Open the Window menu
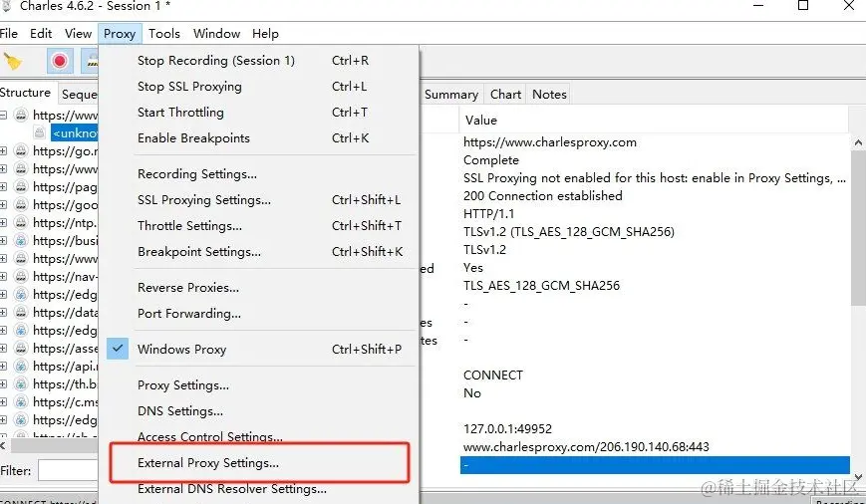Viewport: 866px width, 504px height. tap(216, 34)
